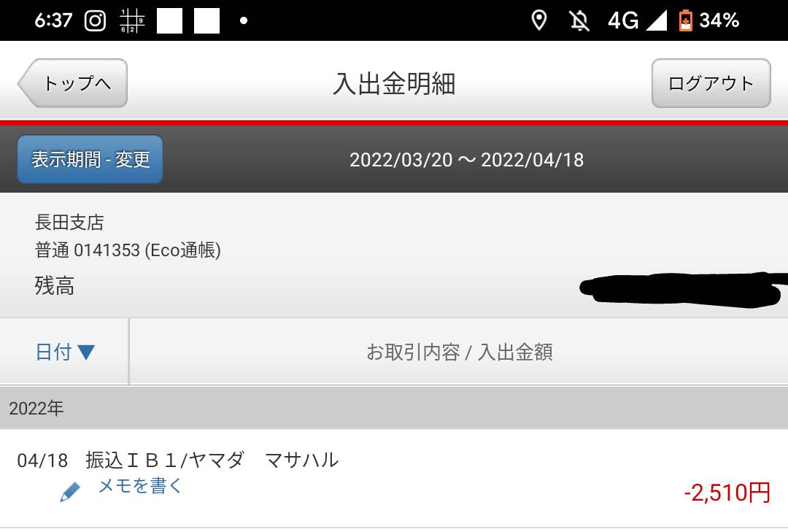
Task: Tap the first white square notification icon
Action: (169, 21)
